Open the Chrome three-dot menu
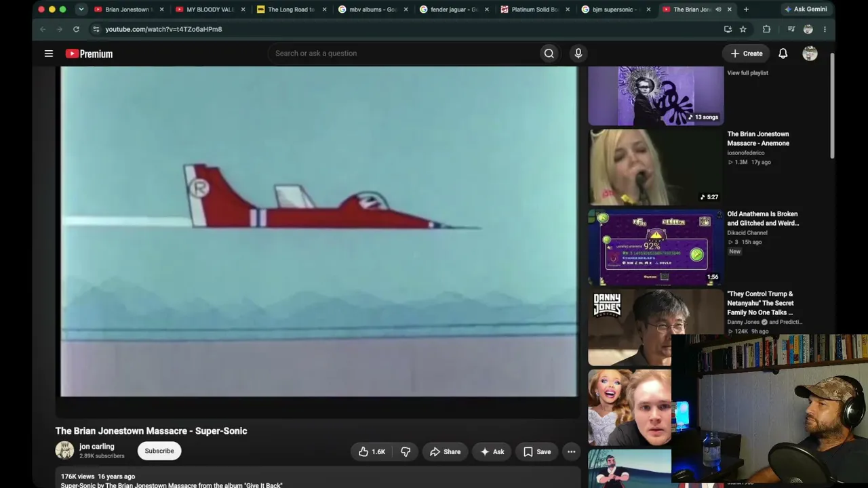 pos(825,29)
